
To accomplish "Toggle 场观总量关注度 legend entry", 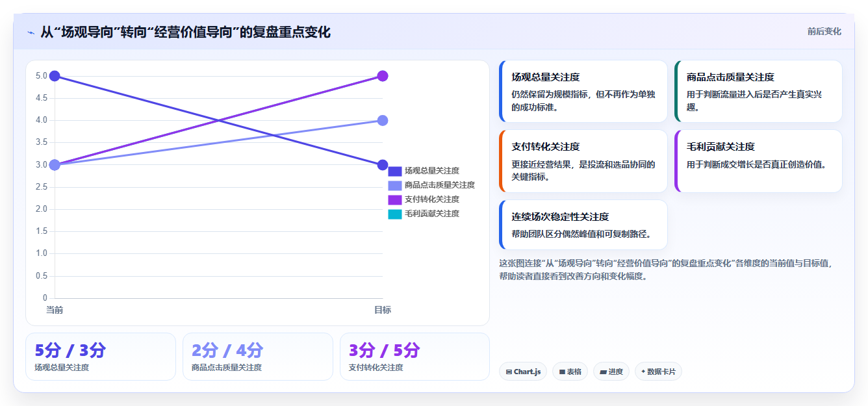I will (x=424, y=171).
